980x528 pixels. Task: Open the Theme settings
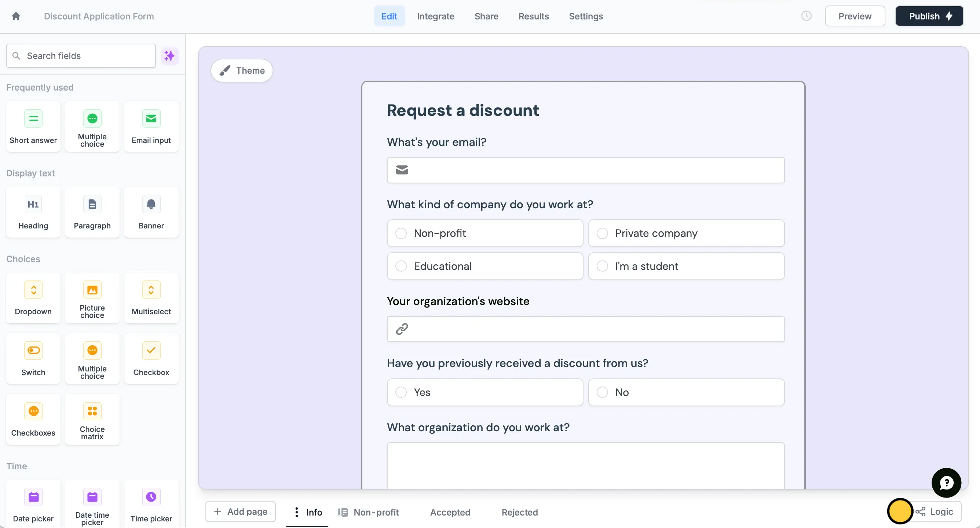[242, 70]
